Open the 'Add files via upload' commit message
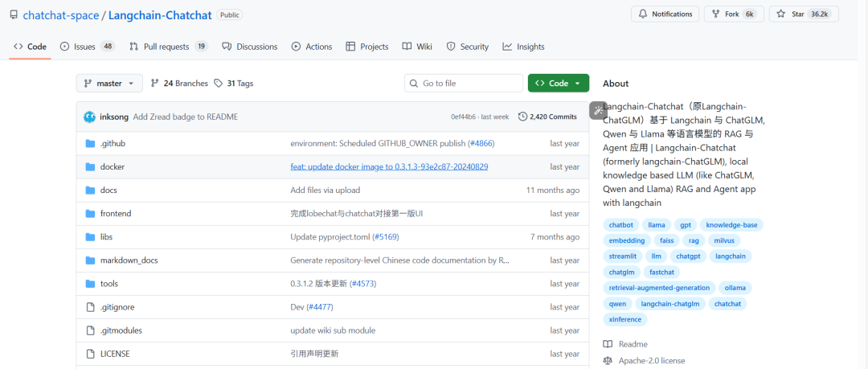The width and height of the screenshot is (868, 369). (x=325, y=190)
